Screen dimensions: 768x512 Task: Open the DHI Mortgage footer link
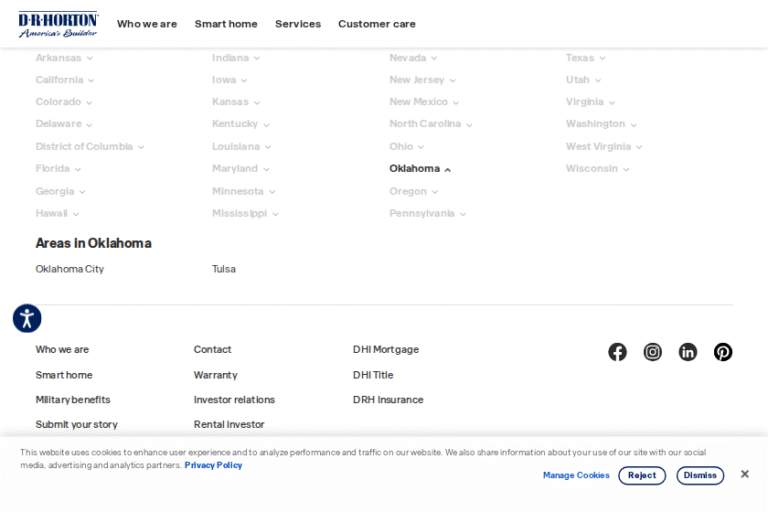(x=385, y=350)
